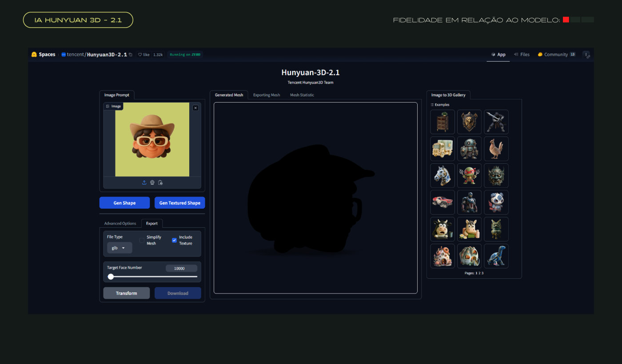622x364 pixels.
Task: Click the Examples list icon
Action: click(x=432, y=105)
